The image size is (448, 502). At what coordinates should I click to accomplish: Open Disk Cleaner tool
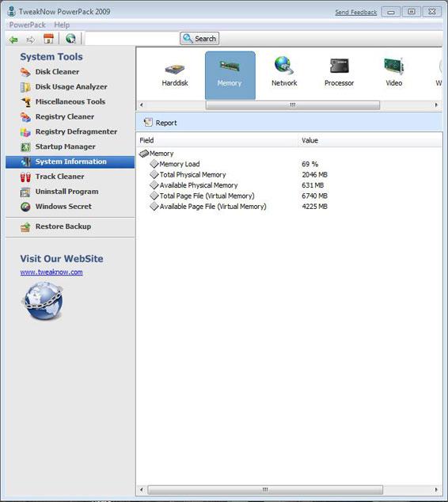pos(50,72)
